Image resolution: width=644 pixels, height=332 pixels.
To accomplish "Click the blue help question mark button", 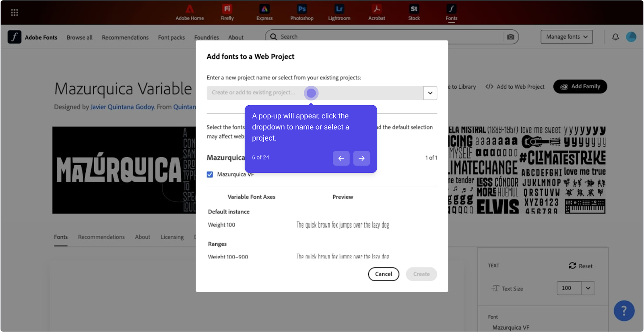I will 624,311.
